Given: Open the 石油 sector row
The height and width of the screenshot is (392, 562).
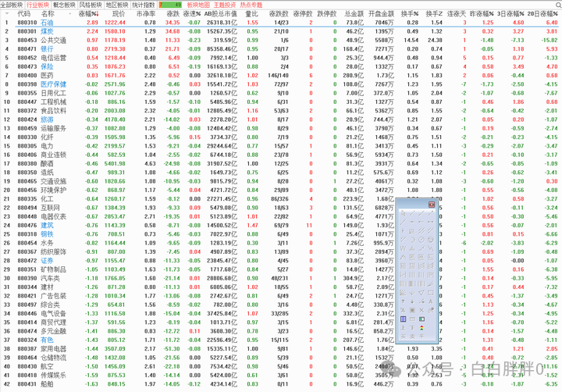Looking at the screenshot, I should 281,22.
